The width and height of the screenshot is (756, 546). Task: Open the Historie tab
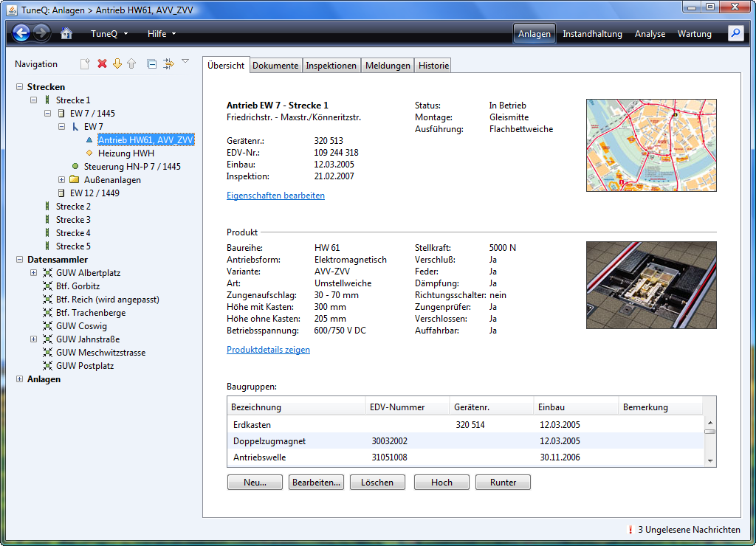tap(433, 66)
